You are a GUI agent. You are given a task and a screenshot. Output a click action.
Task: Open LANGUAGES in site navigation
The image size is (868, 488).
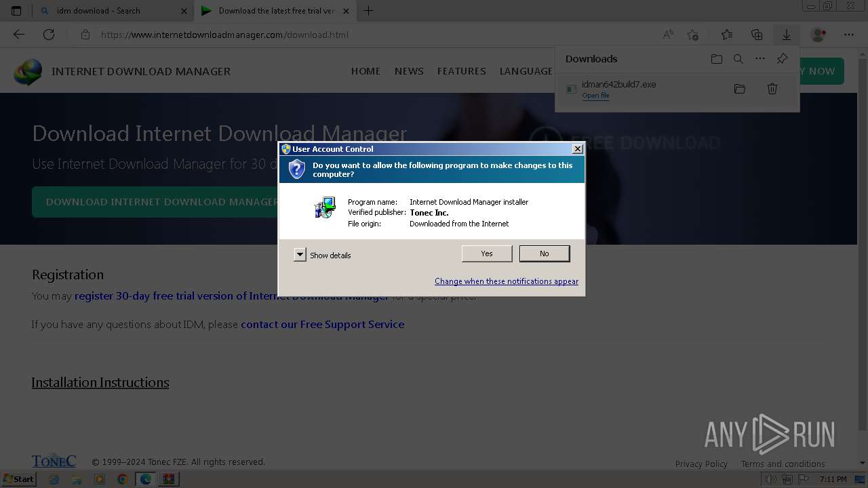coord(526,71)
